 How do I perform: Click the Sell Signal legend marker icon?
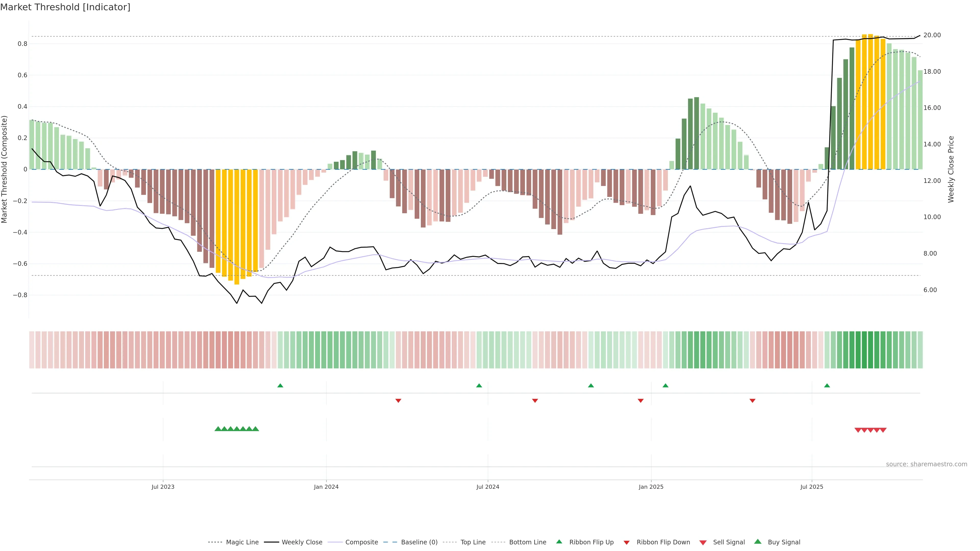pos(703,542)
